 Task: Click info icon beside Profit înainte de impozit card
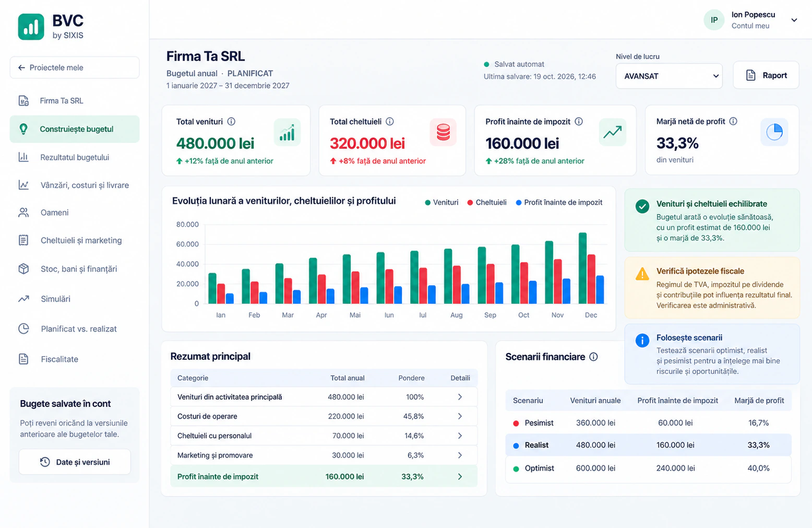[579, 121]
